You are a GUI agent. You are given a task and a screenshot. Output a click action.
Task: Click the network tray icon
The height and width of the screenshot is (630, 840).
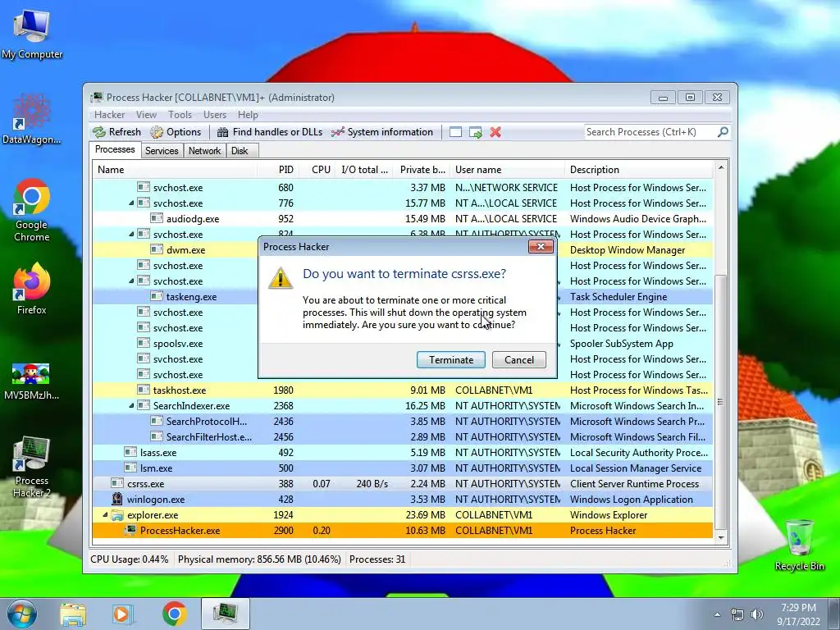[x=737, y=614]
